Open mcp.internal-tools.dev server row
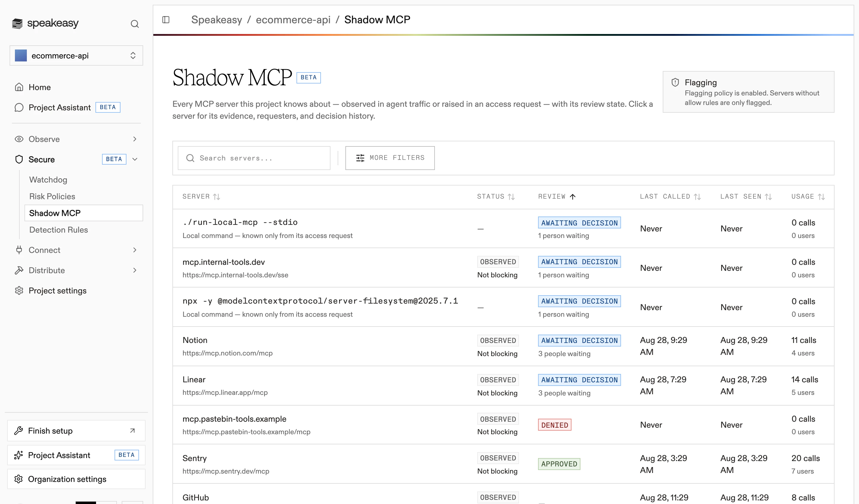859x504 pixels. coord(503,268)
